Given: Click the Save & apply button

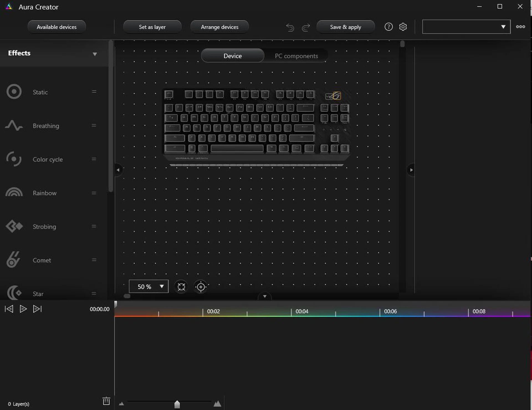Looking at the screenshot, I should pos(346,27).
